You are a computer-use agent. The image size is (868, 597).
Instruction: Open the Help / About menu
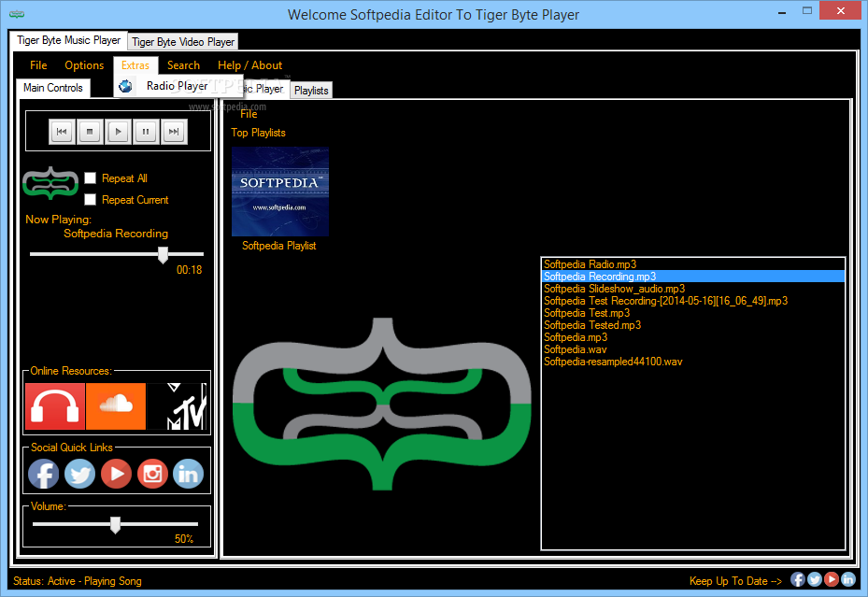(x=249, y=65)
